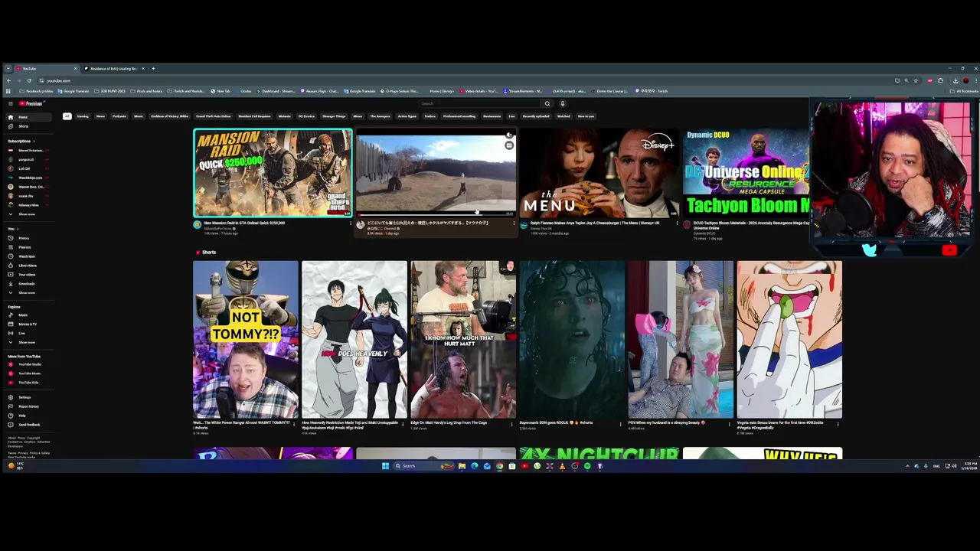This screenshot has width=980, height=551.
Task: Open Watch later in the sidebar
Action: [x=28, y=256]
